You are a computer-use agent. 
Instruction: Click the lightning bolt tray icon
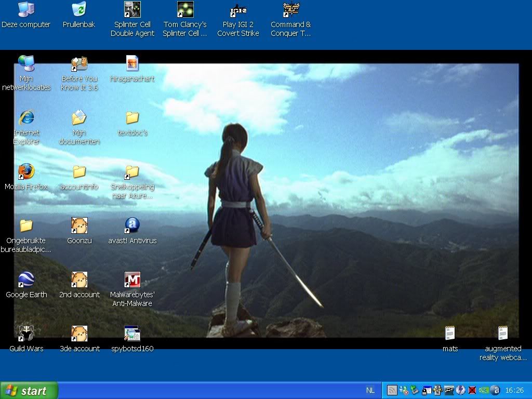coord(460,391)
